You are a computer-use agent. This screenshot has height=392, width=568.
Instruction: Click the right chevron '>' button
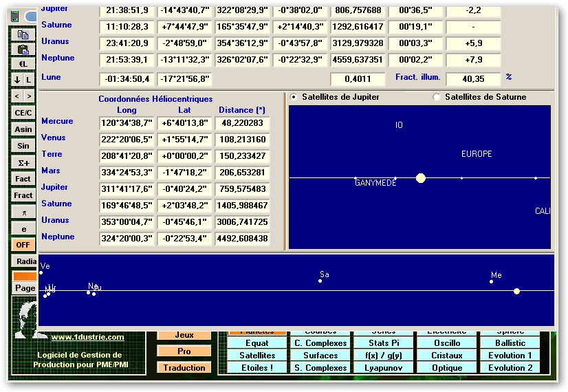tap(29, 96)
